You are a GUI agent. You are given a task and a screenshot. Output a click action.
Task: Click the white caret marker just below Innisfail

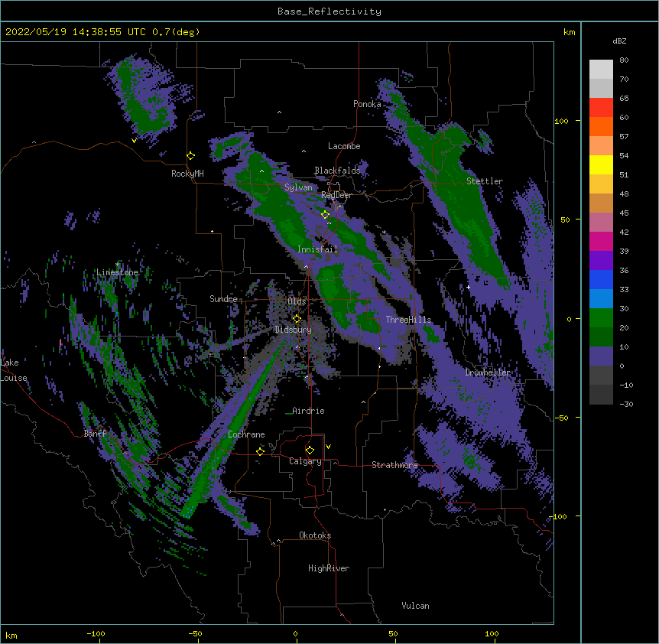(306, 266)
